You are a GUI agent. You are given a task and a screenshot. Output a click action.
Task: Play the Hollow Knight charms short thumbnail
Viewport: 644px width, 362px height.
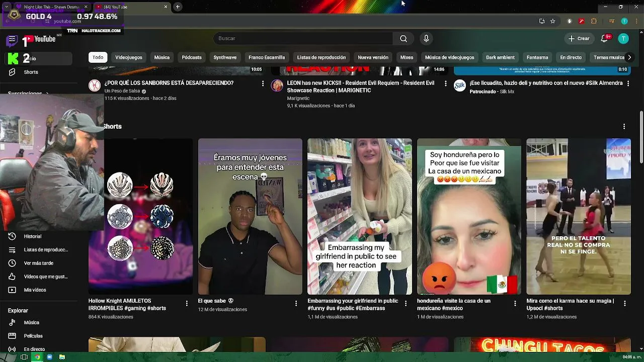(140, 217)
